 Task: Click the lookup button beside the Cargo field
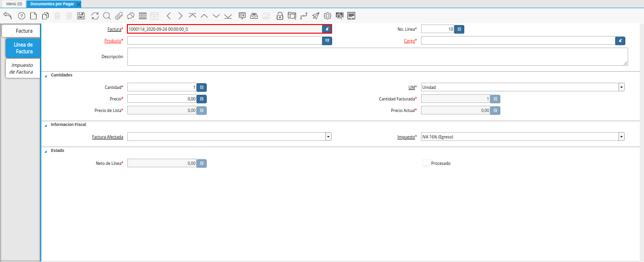click(620, 41)
